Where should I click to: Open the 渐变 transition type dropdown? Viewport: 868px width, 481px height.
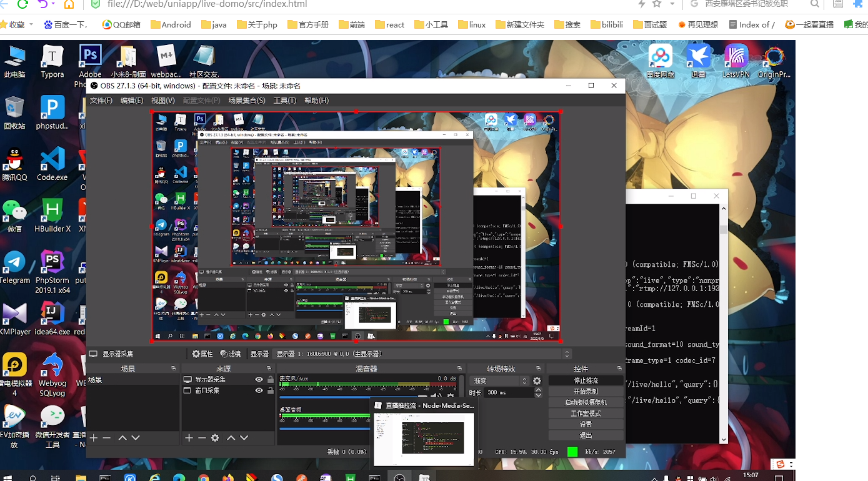coord(499,380)
